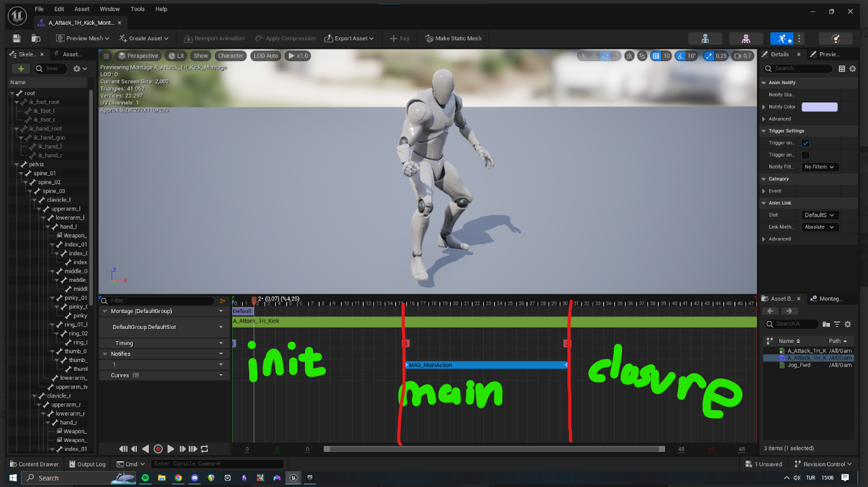Toggle animation looping in playback controls
The height and width of the screenshot is (487, 868).
(204, 449)
